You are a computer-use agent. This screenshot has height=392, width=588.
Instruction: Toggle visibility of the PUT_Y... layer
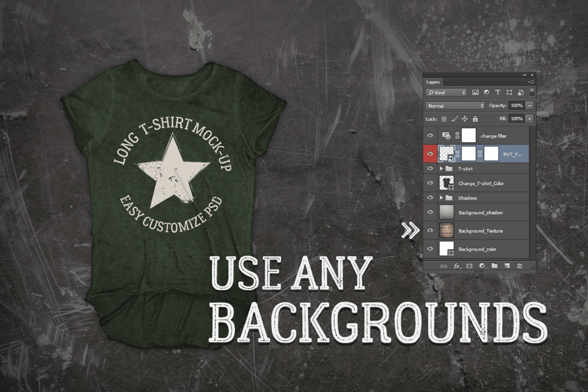coord(430,154)
